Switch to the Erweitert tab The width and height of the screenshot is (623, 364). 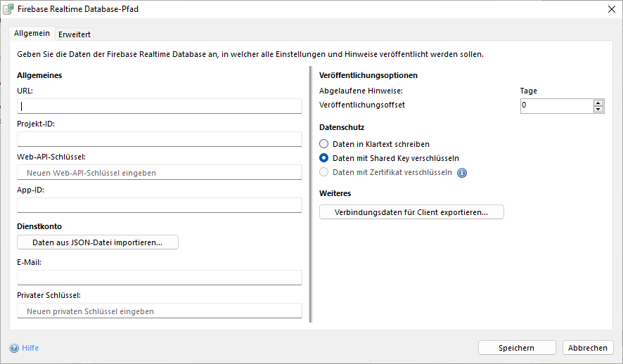point(74,34)
